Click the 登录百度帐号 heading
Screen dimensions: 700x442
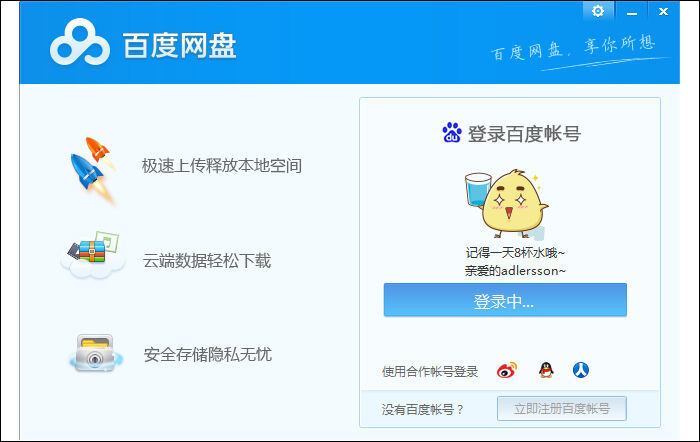[524, 133]
